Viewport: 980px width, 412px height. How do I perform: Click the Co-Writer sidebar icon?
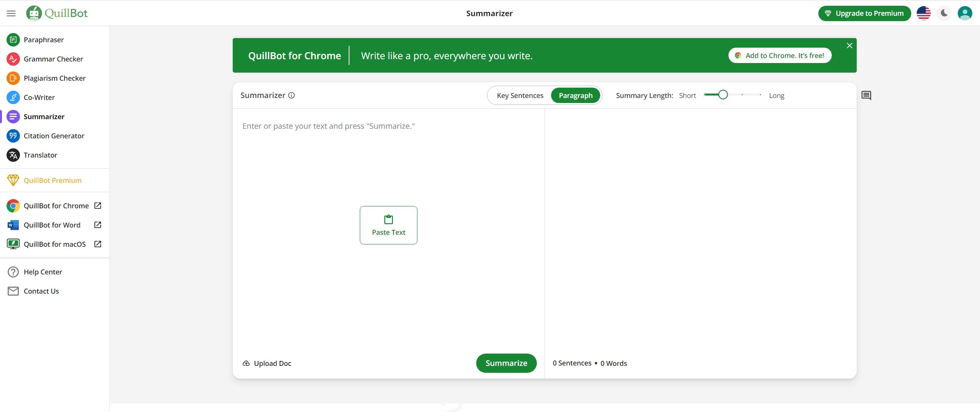click(13, 97)
